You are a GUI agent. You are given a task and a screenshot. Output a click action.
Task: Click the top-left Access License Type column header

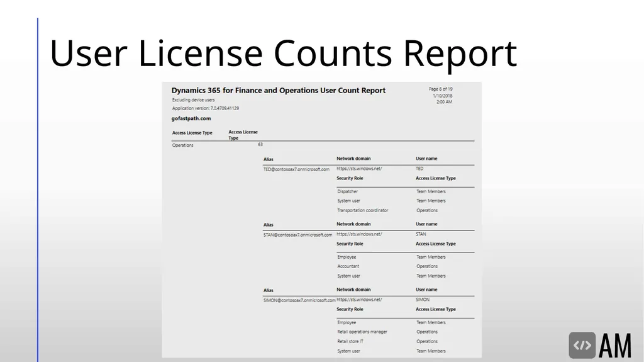coord(192,133)
